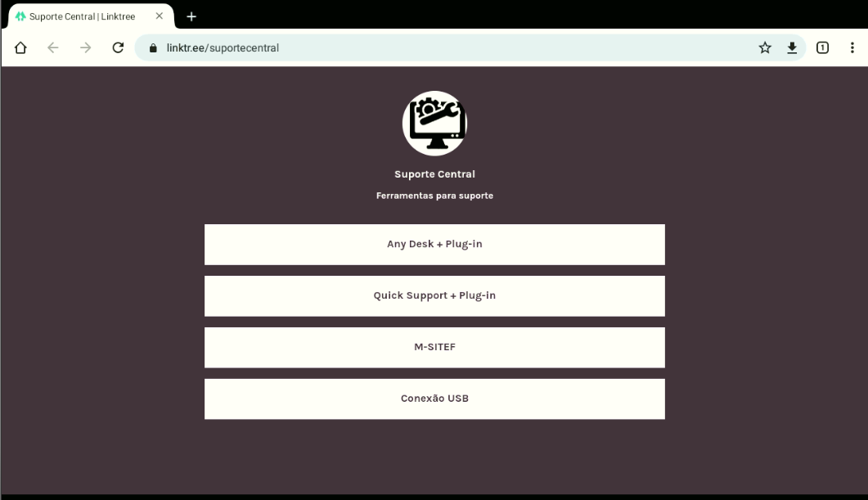
Task: View site info via the lock icon
Action: (153, 48)
